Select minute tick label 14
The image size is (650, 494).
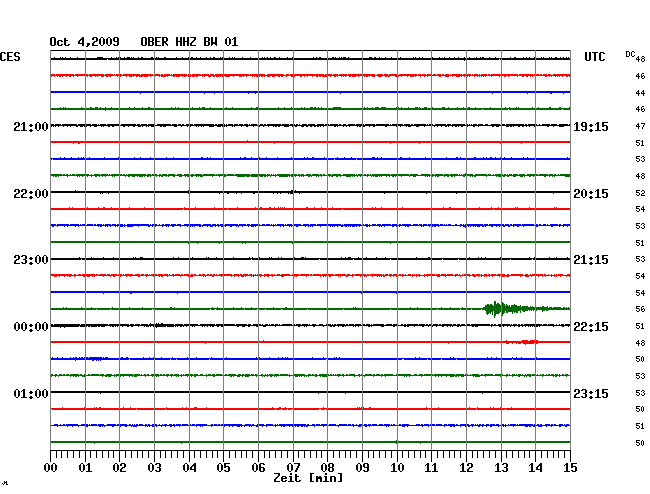[x=535, y=468]
